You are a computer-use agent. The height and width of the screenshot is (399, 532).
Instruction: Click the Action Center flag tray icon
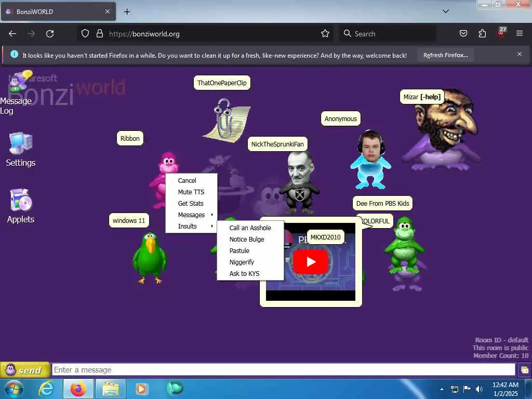click(467, 389)
